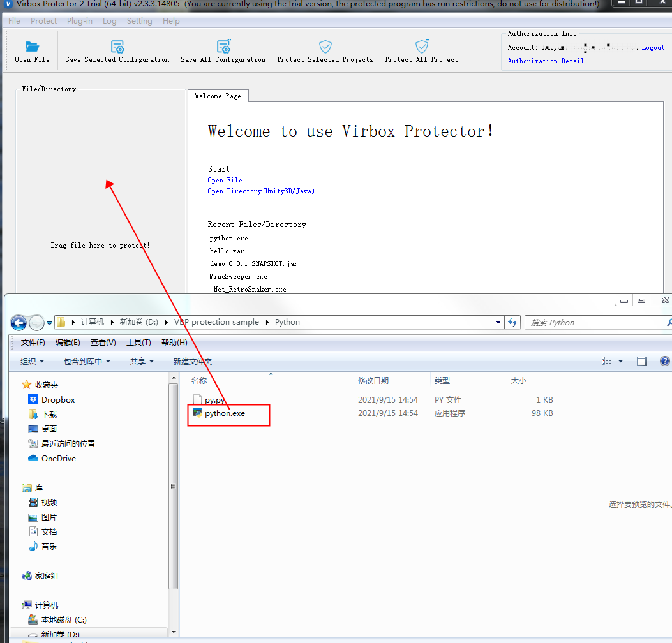
Task: Click the Save Selected Configuration icon
Action: coord(117,46)
